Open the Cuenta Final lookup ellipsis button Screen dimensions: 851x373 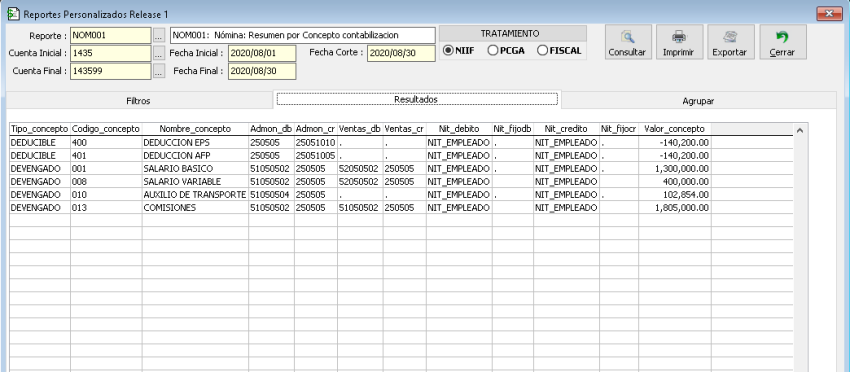pyautogui.click(x=158, y=71)
